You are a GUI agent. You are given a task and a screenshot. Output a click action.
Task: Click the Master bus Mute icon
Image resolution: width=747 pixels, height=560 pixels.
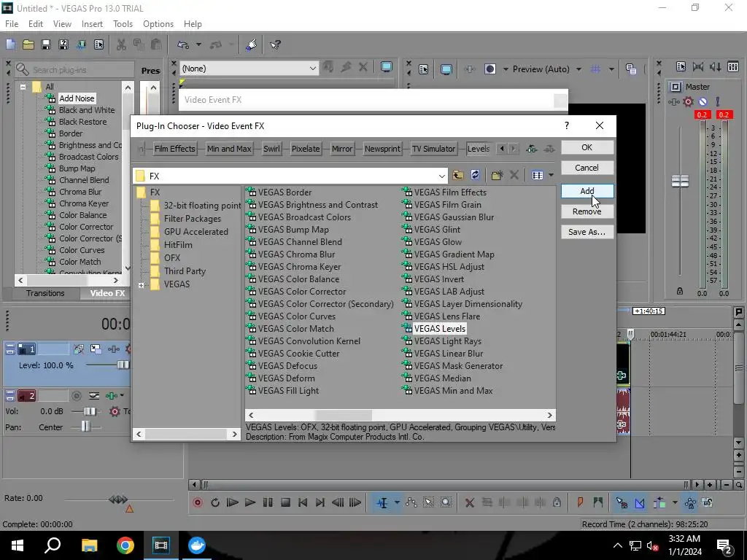(703, 101)
